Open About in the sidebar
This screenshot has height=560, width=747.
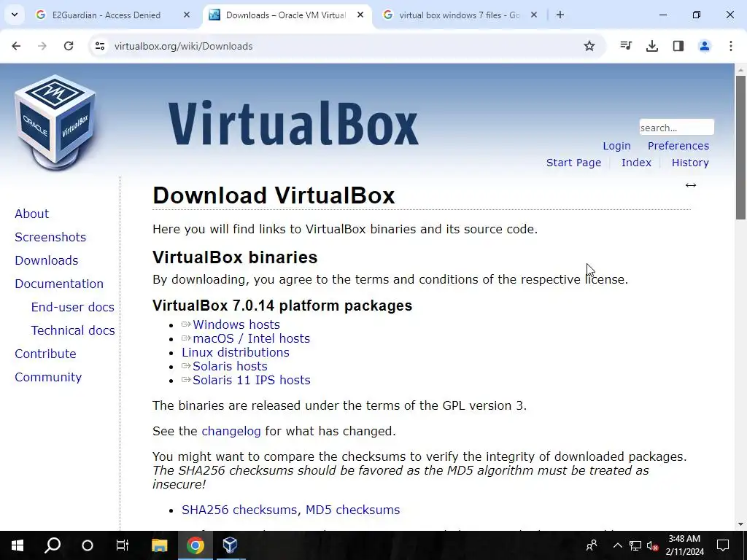click(32, 214)
